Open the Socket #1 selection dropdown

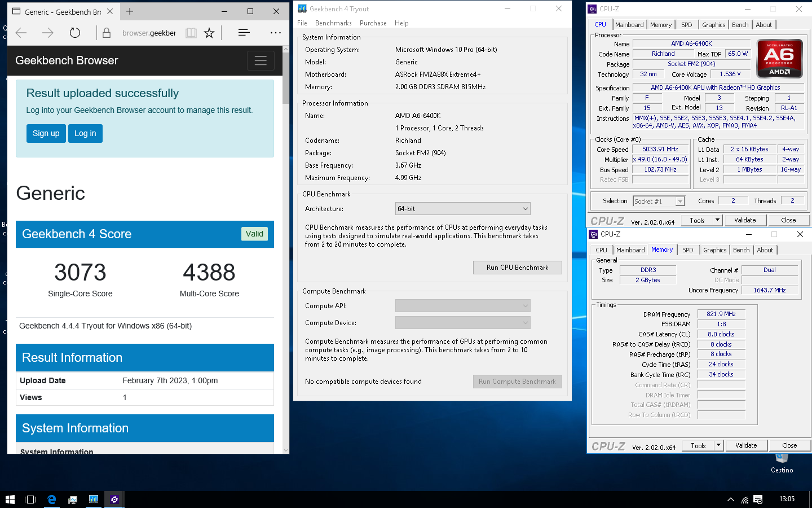[x=659, y=202]
